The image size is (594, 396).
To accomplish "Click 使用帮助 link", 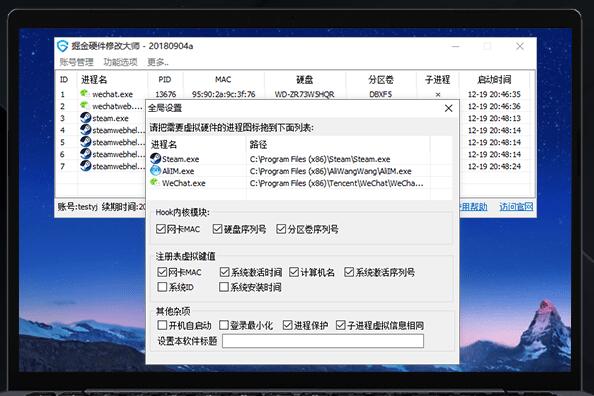I will click(473, 207).
